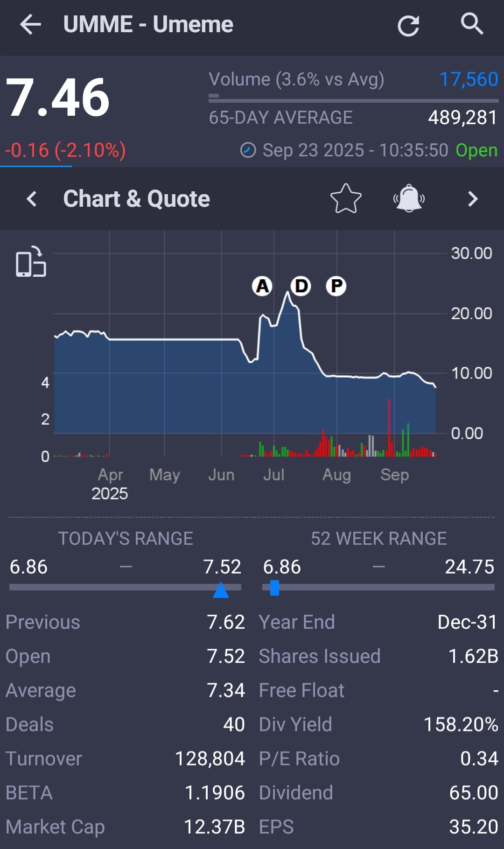Tap the P/E Ratio value 0.34
The image size is (504, 849).
click(479, 758)
